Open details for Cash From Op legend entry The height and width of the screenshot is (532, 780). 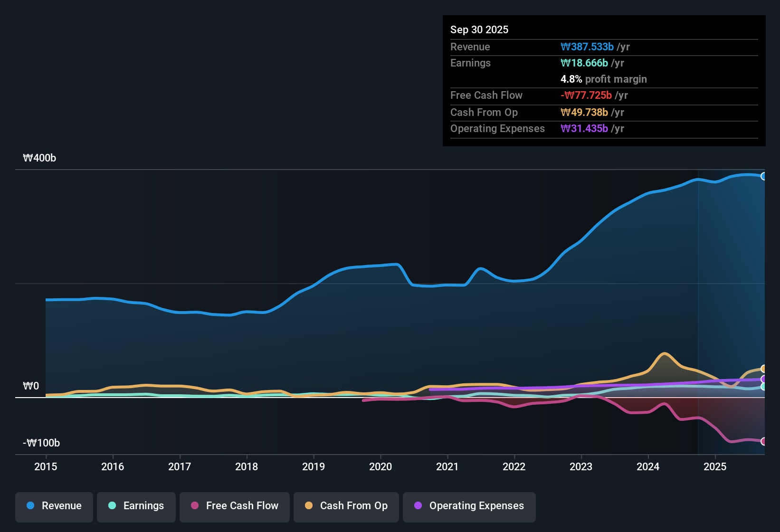[346, 506]
